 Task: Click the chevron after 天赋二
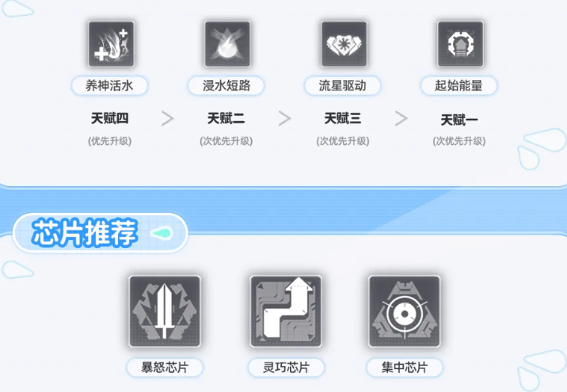click(x=285, y=119)
